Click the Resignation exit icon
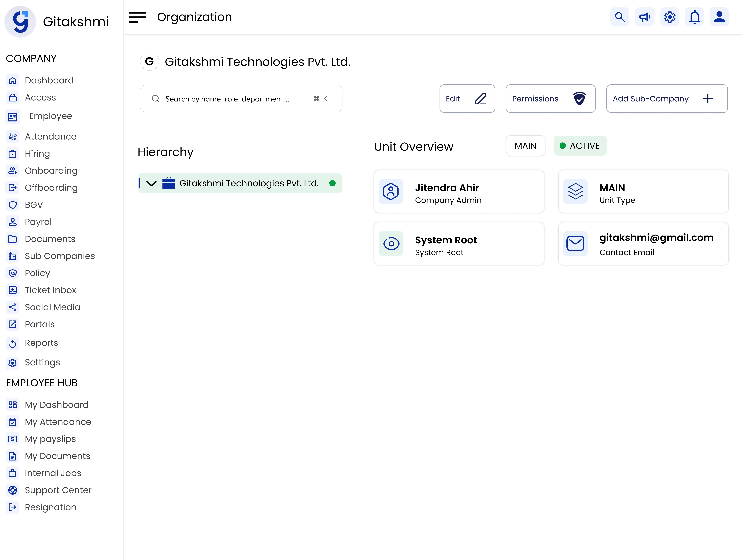The width and height of the screenshot is (742, 560). pos(12,507)
